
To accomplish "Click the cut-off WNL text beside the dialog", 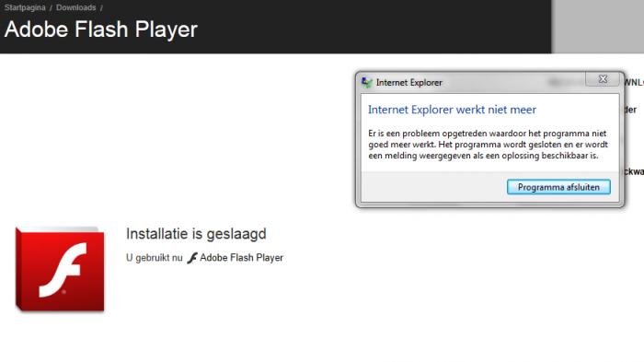I will point(634,82).
